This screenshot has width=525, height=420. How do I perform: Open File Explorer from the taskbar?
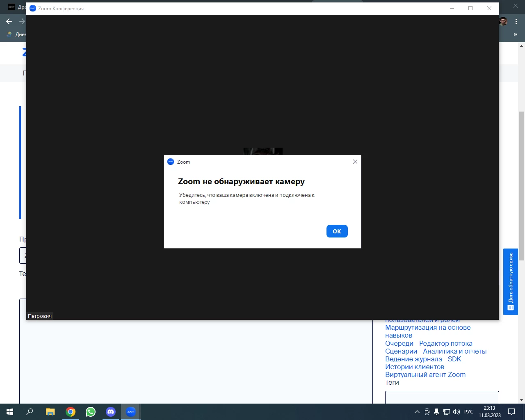(x=50, y=412)
